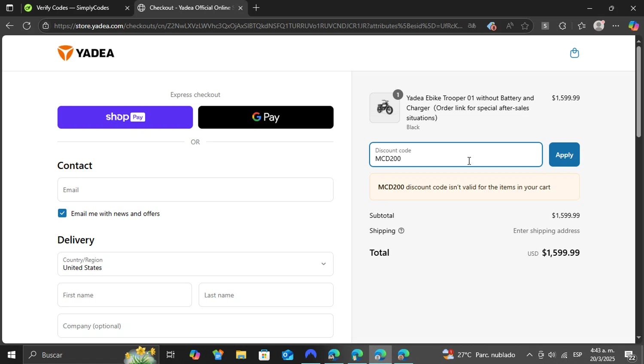Click the Total price $1,599.99
The image size is (644, 364).
[x=561, y=253]
